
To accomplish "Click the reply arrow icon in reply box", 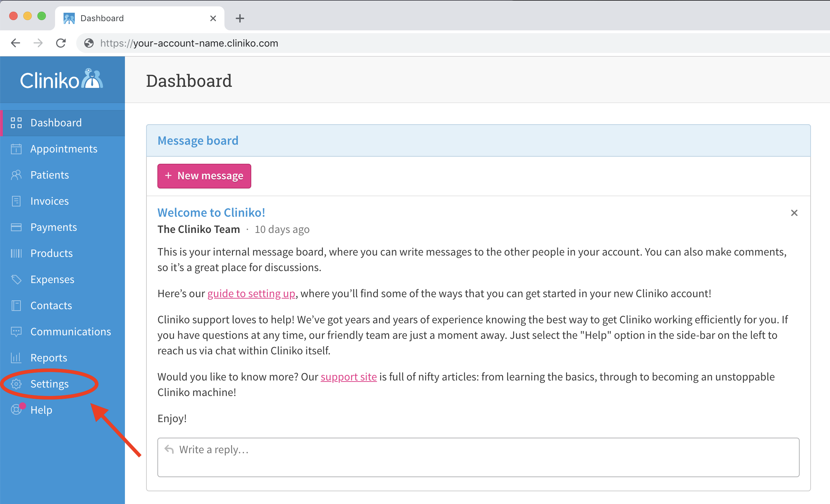I will pos(169,449).
